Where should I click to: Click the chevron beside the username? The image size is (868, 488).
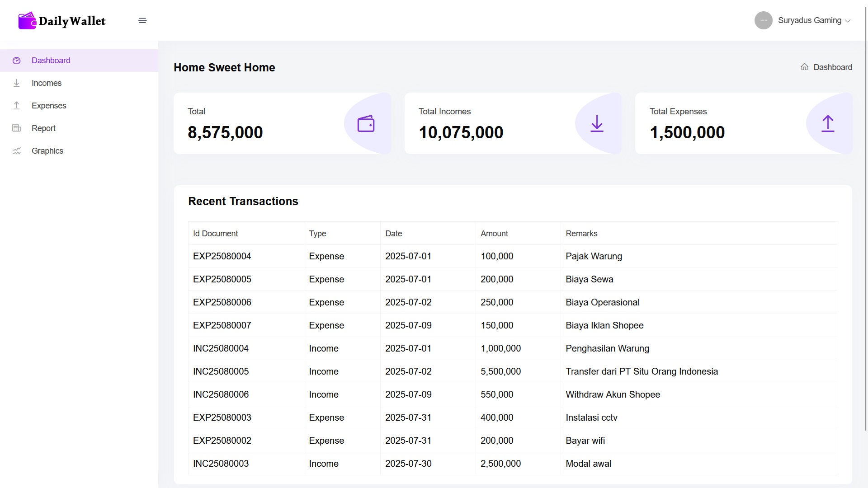[x=848, y=21]
